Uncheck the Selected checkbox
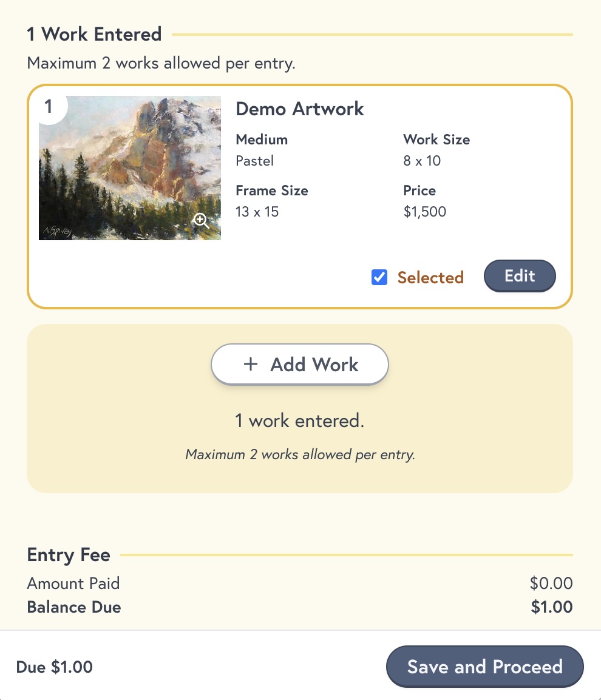Screen dimensions: 601x700 (x=379, y=277)
